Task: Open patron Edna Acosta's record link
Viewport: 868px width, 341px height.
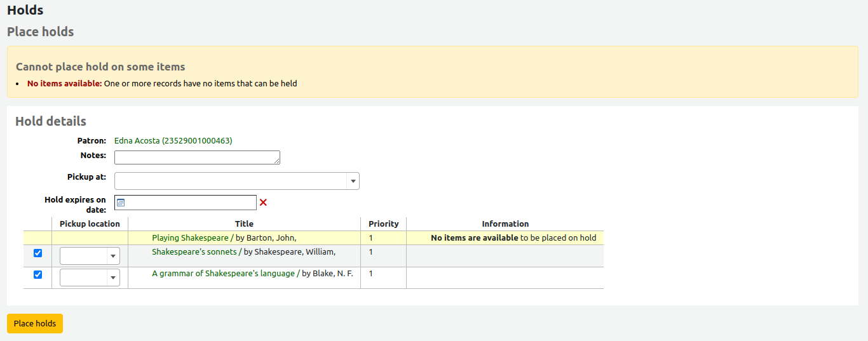Action: click(173, 141)
